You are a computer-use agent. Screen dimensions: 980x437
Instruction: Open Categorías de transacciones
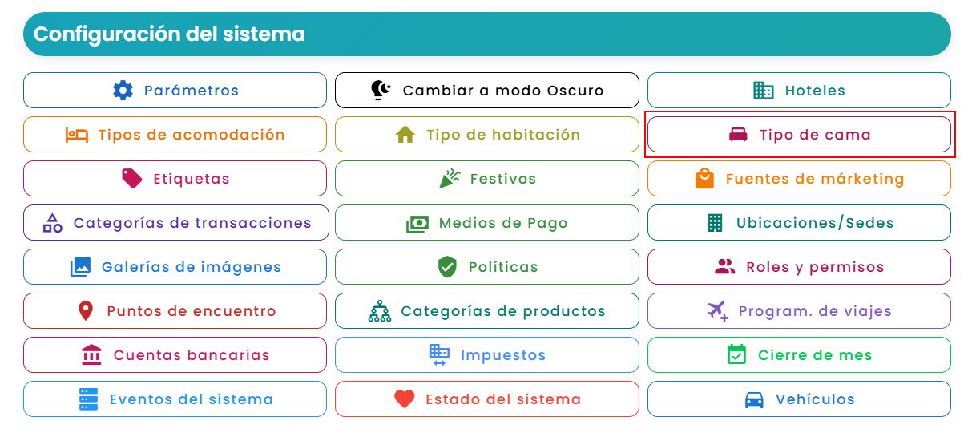(175, 223)
